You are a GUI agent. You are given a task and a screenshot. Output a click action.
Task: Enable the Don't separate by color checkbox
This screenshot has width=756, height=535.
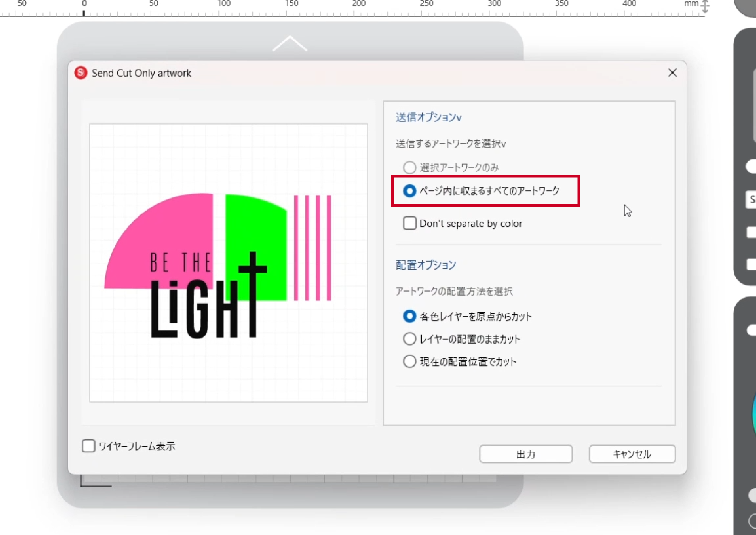tap(410, 223)
